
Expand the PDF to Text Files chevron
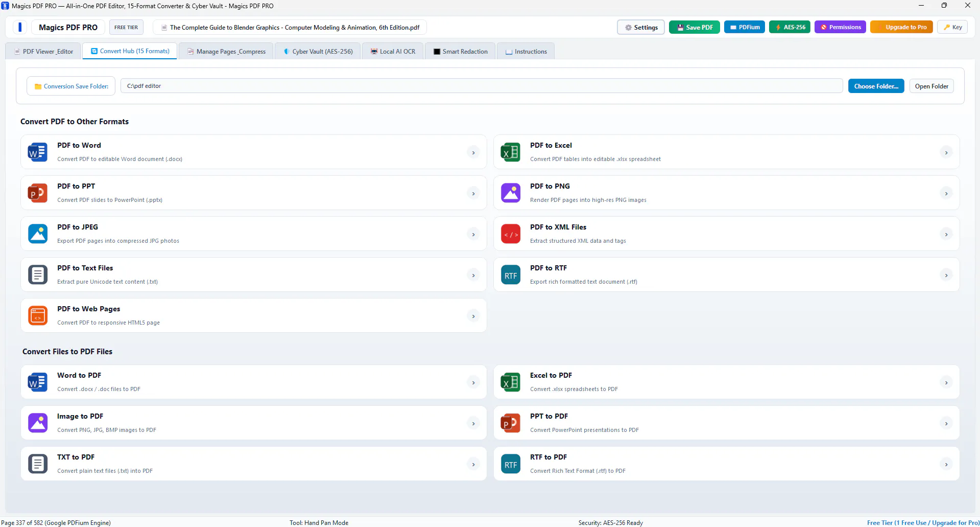pos(473,275)
